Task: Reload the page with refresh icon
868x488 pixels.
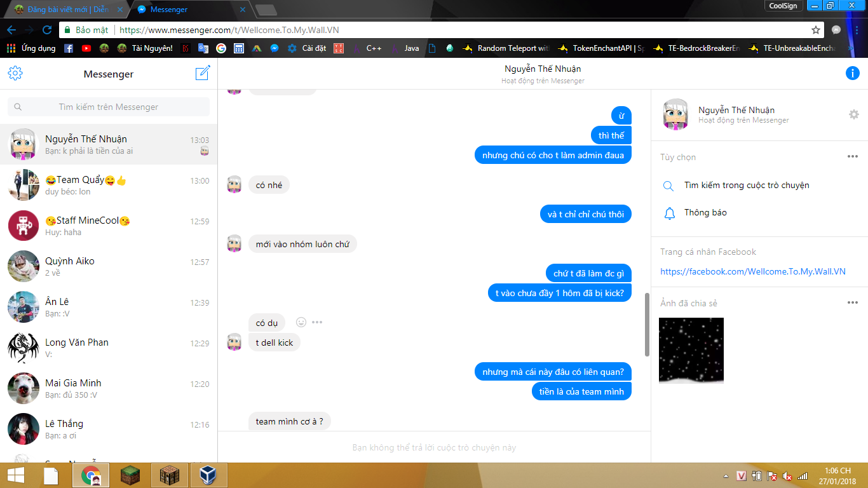Action: coord(47,30)
